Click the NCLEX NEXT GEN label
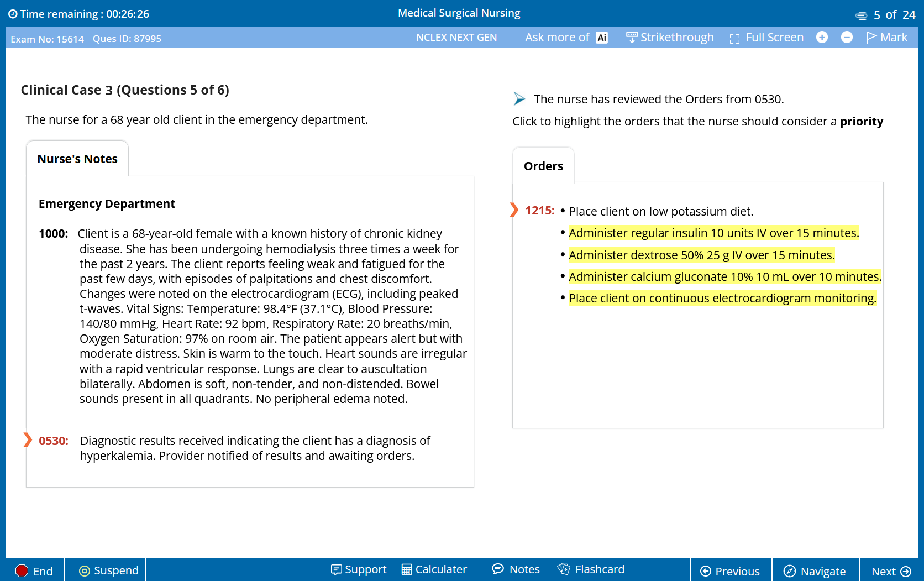 click(456, 37)
